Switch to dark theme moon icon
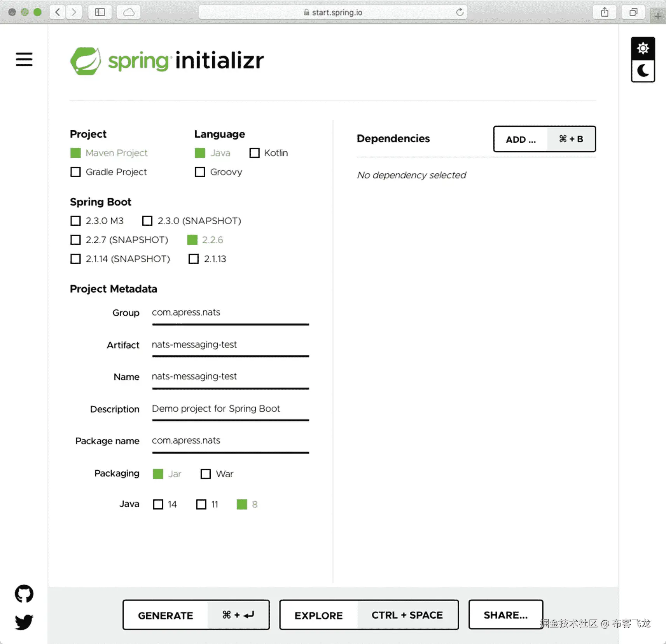This screenshot has width=666, height=644. 643,71
